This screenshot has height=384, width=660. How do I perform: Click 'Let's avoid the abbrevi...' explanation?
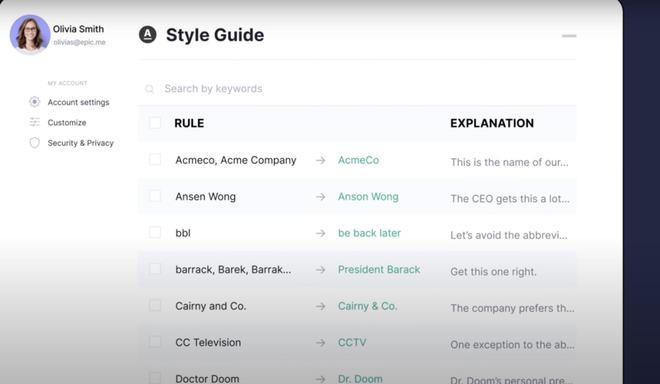[x=509, y=235]
